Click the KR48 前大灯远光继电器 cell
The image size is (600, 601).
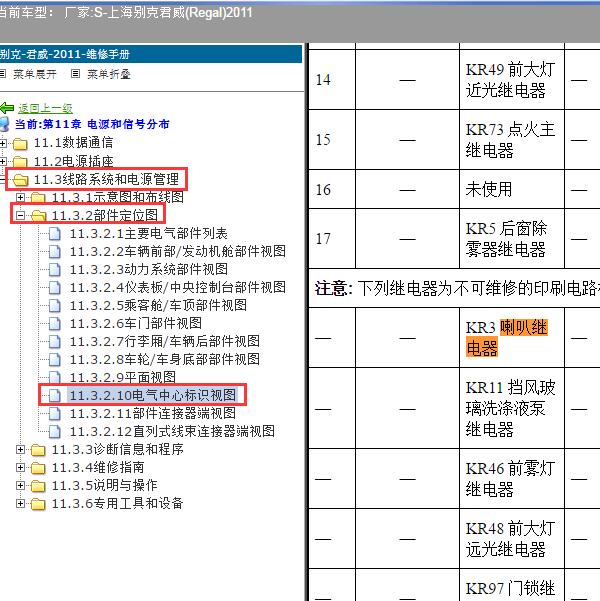(512, 539)
